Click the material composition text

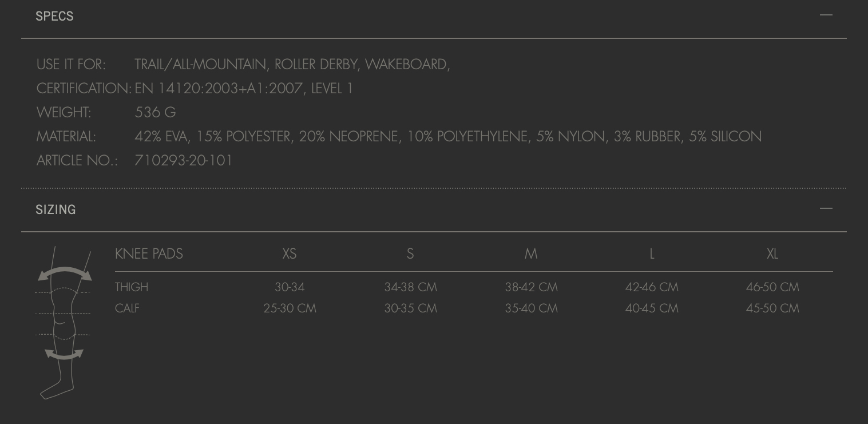point(448,136)
